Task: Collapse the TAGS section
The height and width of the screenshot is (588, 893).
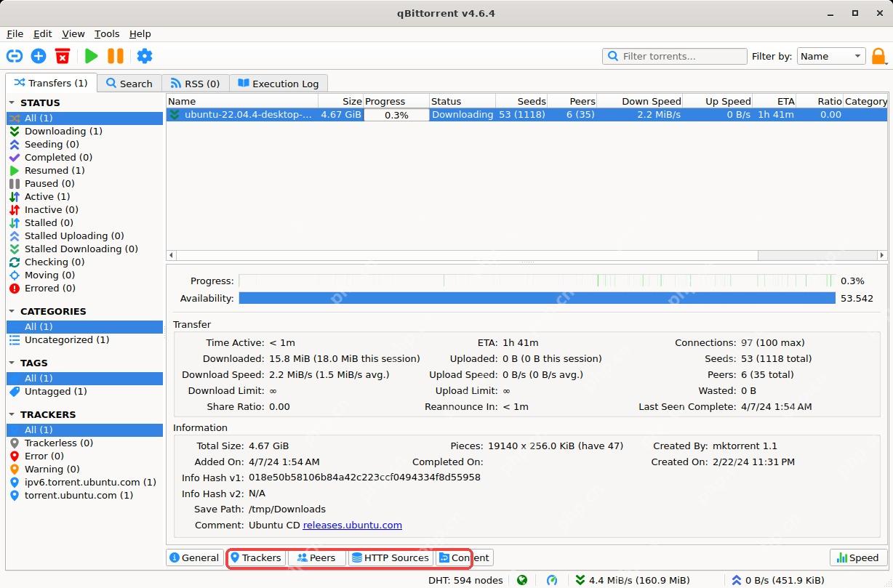Action: [12, 363]
